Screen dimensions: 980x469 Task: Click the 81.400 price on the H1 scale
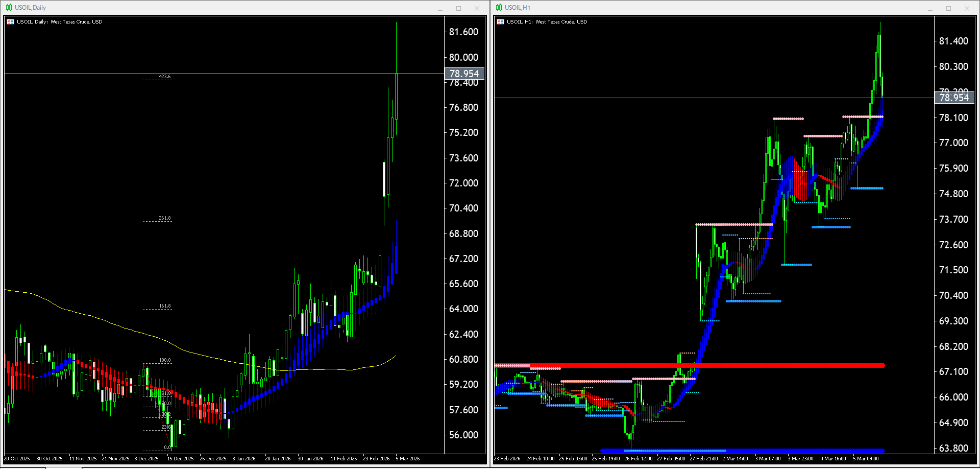coord(953,41)
